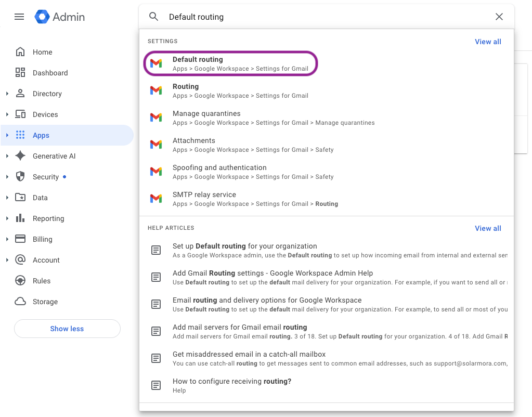Click the Show less button
This screenshot has height=417, width=532.
pos(67,329)
